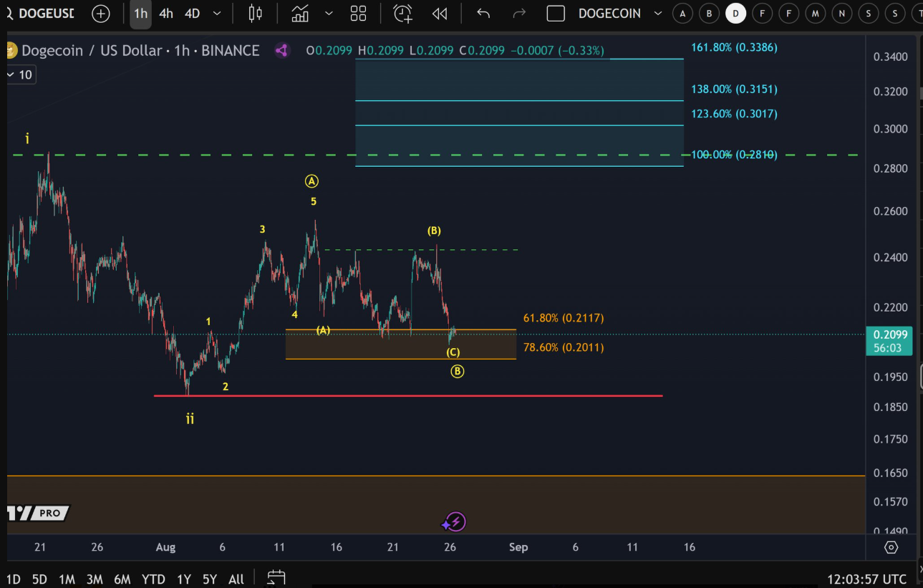Click the Sep label on time axis

click(x=518, y=547)
